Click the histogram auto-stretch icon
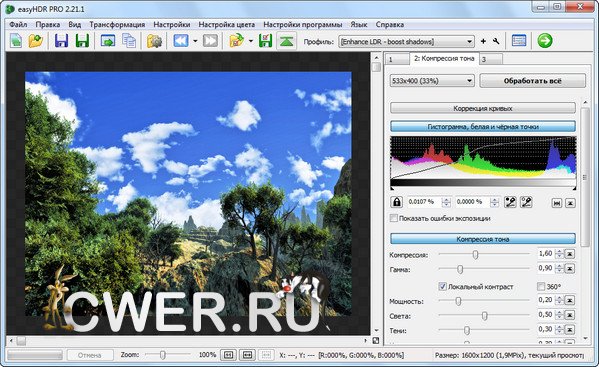The image size is (599, 367). [x=557, y=203]
